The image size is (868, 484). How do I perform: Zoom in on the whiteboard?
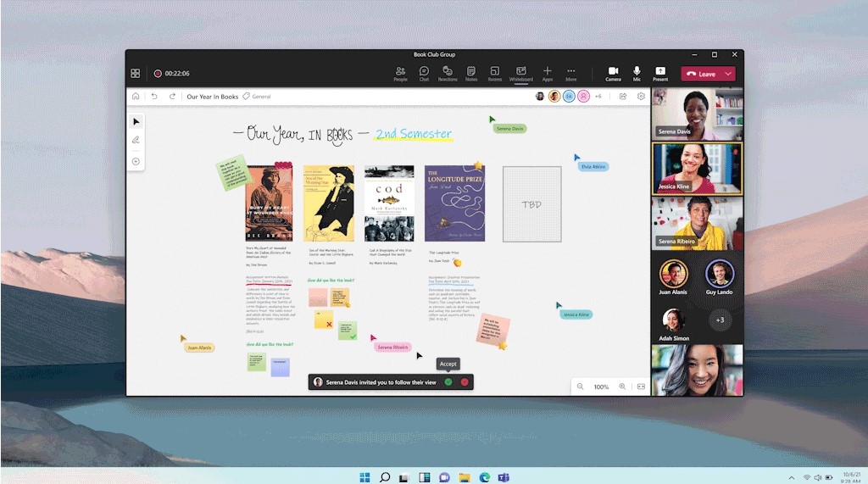[x=622, y=387]
